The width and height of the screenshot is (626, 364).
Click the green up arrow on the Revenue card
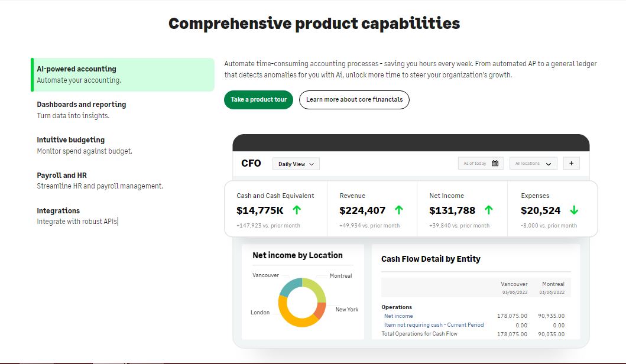(399, 209)
